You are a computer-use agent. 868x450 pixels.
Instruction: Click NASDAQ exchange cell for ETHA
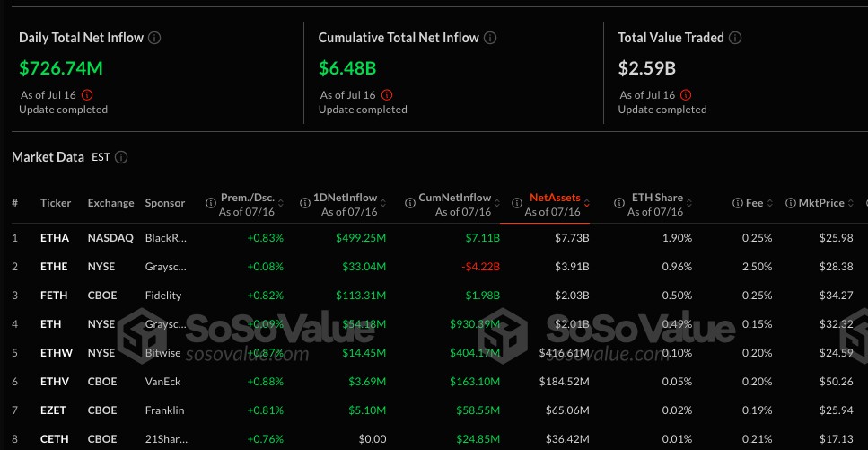pyautogui.click(x=110, y=238)
